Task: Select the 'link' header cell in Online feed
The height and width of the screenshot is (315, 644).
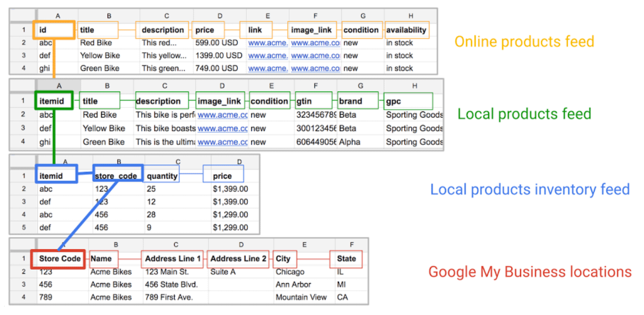Action: coord(256,30)
